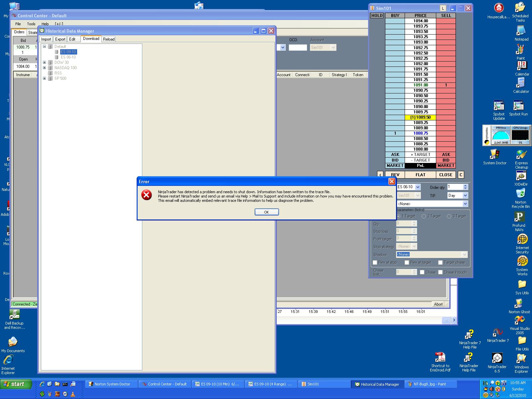Click OK in the Error dialog

coord(266,212)
